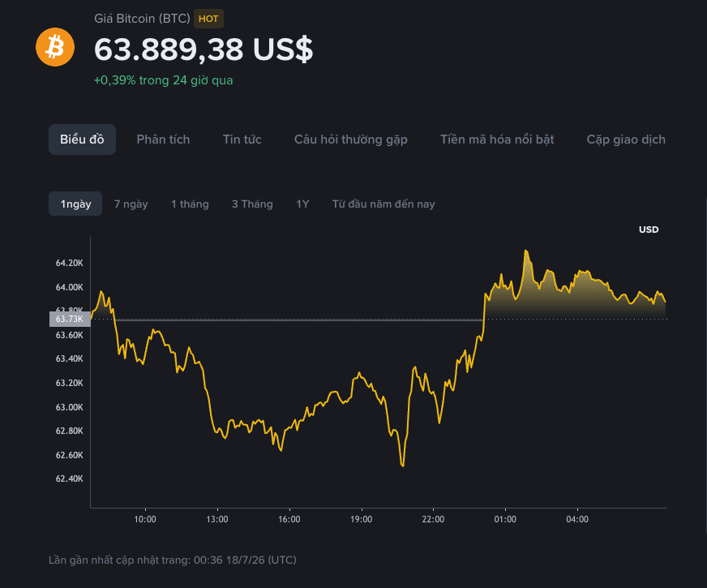Image resolution: width=707 pixels, height=588 pixels.
Task: Click the 63.889,38 US$ price text
Action: click(204, 49)
